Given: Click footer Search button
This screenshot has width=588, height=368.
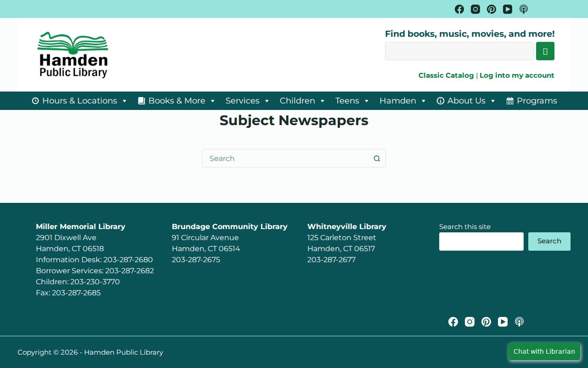Looking at the screenshot, I should 549,241.
